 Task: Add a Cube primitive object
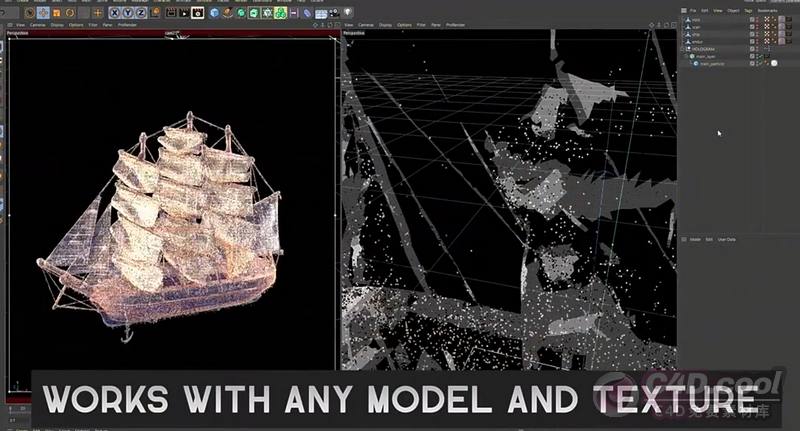point(214,12)
